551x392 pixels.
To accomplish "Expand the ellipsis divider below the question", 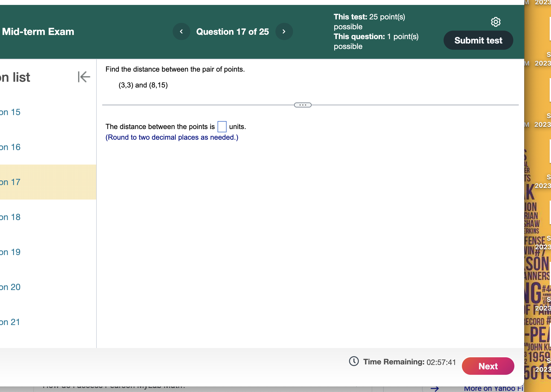I will point(303,105).
